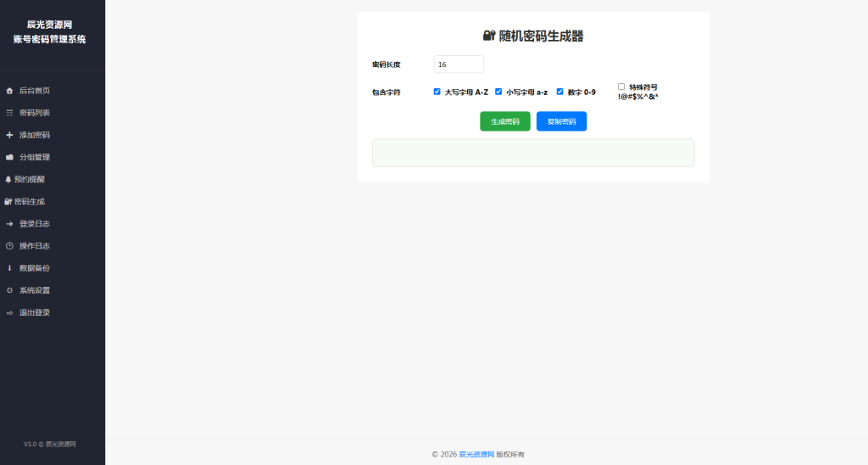Image resolution: width=868 pixels, height=465 pixels.
Task: Uncheck 小写字母 a-z checkbox
Action: [x=498, y=92]
